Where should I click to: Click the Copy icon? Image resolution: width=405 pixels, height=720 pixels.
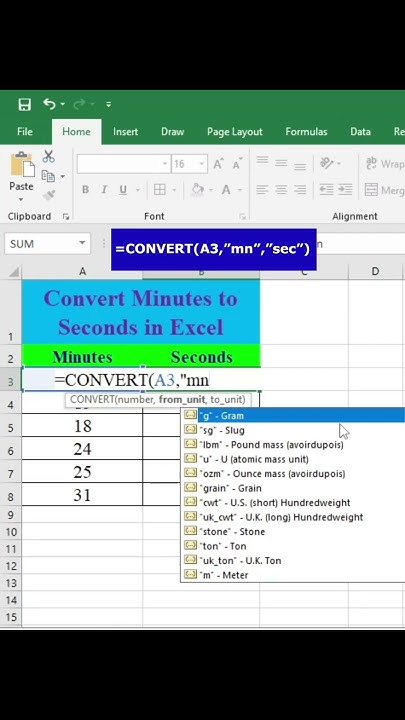point(48,176)
